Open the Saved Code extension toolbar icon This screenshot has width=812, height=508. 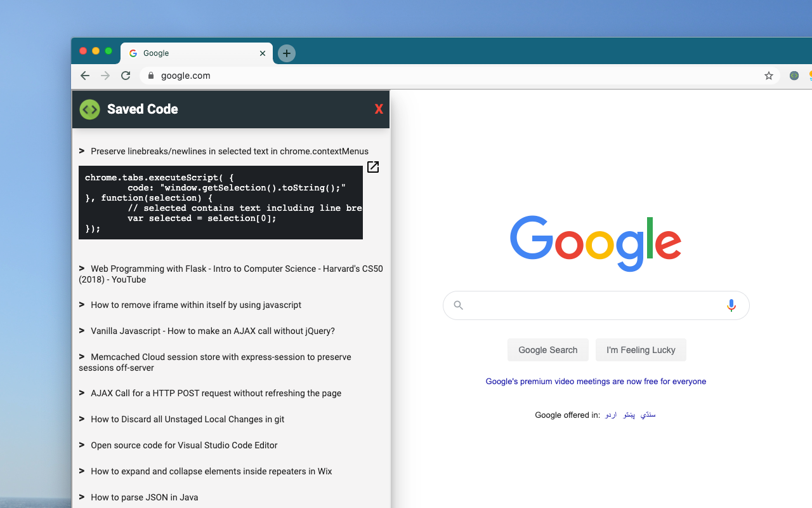tap(794, 76)
